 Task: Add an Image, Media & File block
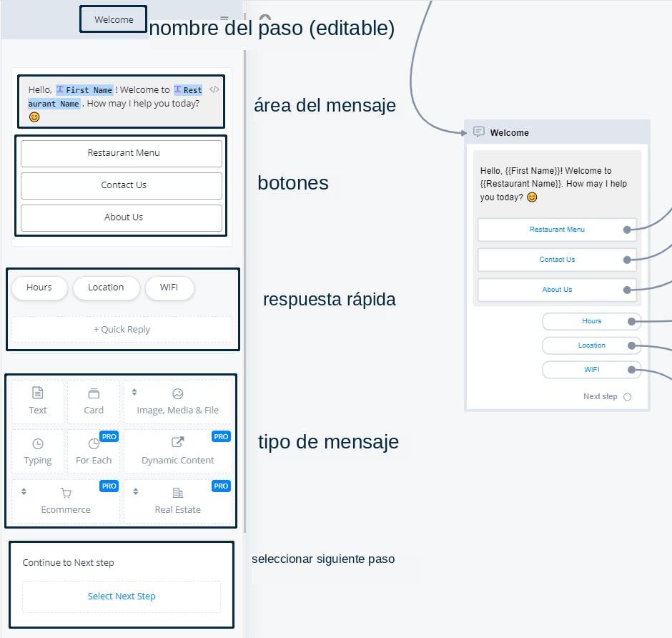point(178,401)
